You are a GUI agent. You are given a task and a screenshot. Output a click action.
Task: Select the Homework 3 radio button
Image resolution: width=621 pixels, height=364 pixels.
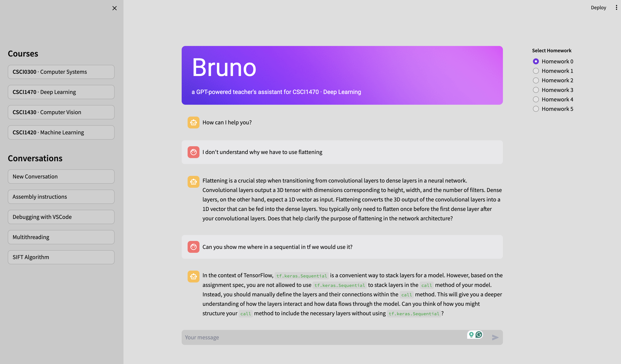pyautogui.click(x=536, y=90)
